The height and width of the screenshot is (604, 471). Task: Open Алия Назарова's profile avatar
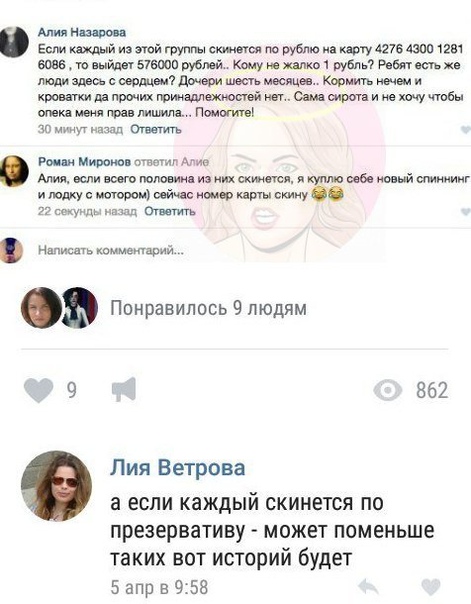[13, 42]
